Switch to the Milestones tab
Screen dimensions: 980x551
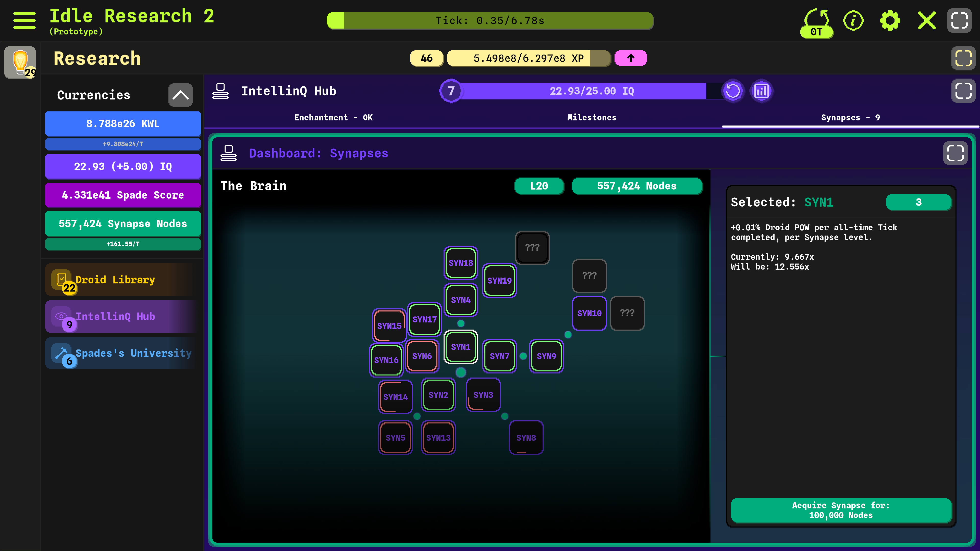tap(592, 118)
